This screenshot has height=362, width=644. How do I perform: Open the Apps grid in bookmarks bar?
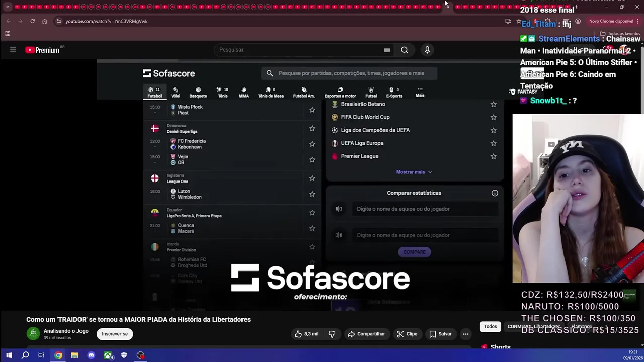tap(8, 34)
